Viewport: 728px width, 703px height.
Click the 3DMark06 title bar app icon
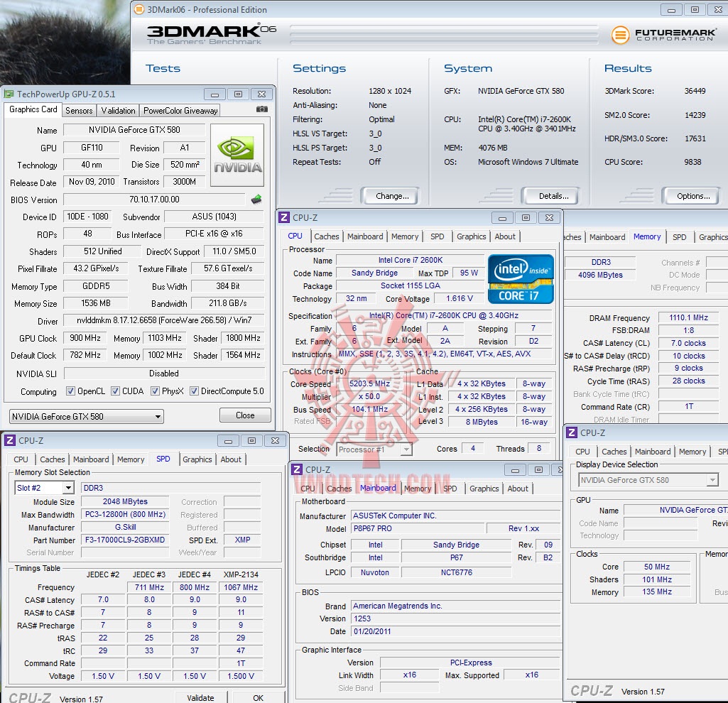tap(138, 10)
